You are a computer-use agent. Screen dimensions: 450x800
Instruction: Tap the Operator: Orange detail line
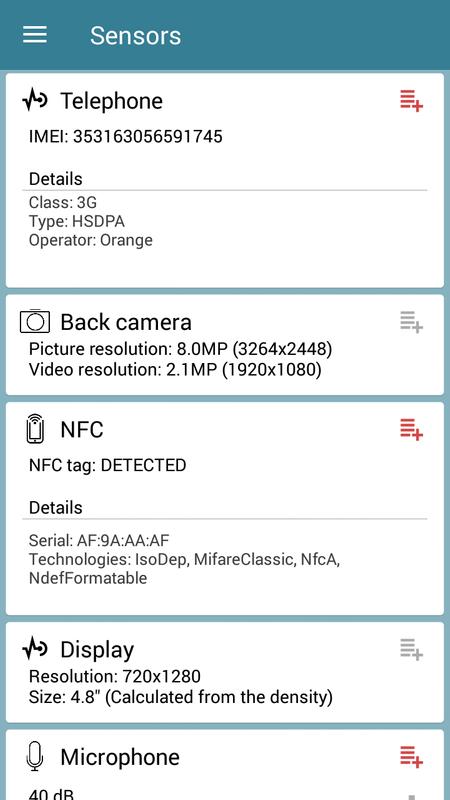point(90,240)
